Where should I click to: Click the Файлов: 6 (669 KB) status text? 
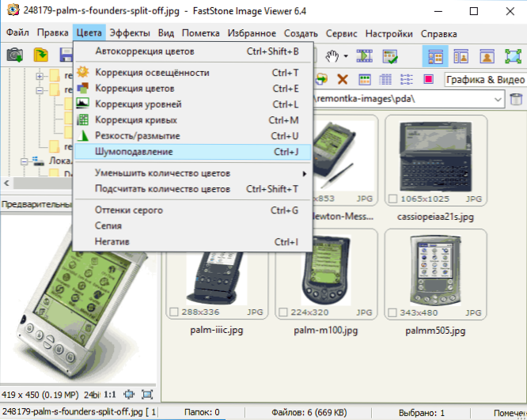309,412
